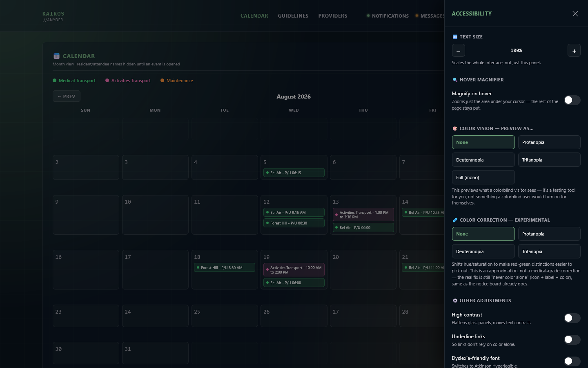This screenshot has height=368, width=588.
Task: Click the Hover Magnifier magnifying glass icon
Action: pyautogui.click(x=455, y=80)
